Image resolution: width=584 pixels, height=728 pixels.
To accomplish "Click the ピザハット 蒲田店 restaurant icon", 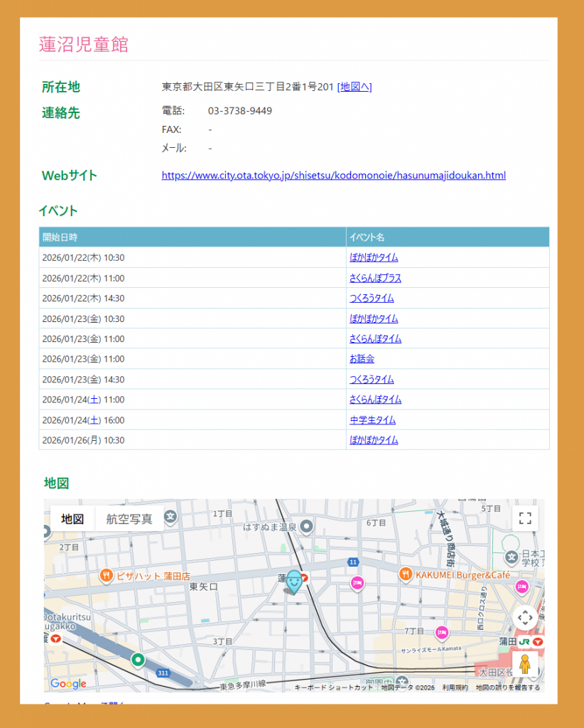I will [x=107, y=575].
